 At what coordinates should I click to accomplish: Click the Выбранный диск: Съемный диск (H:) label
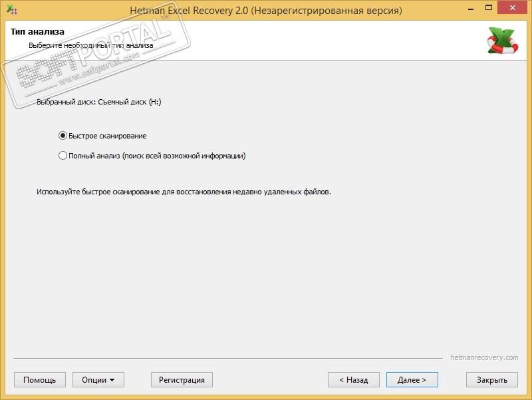point(98,102)
